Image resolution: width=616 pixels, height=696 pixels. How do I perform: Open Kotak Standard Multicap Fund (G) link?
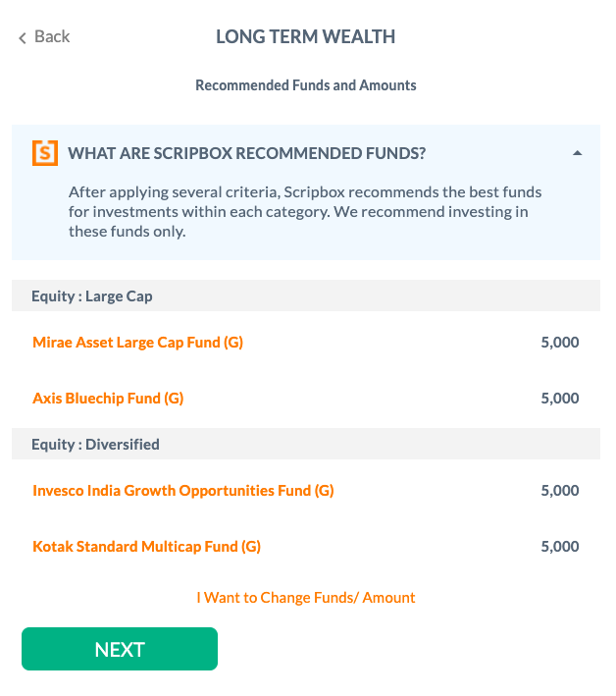(x=146, y=547)
